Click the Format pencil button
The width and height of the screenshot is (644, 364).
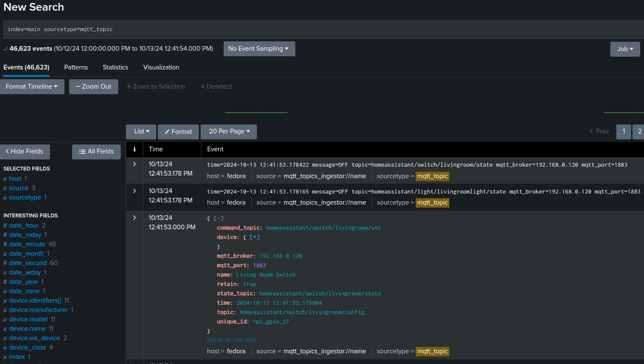pyautogui.click(x=178, y=132)
